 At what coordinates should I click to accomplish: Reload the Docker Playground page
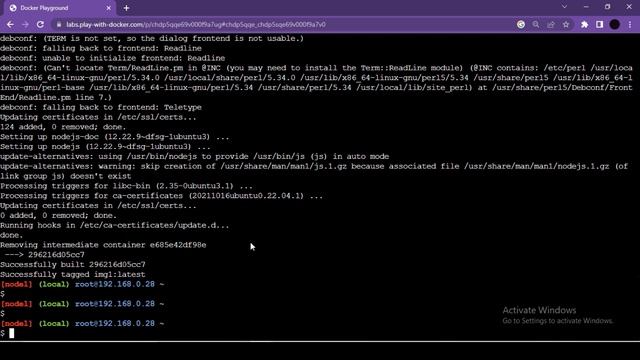pyautogui.click(x=40, y=24)
